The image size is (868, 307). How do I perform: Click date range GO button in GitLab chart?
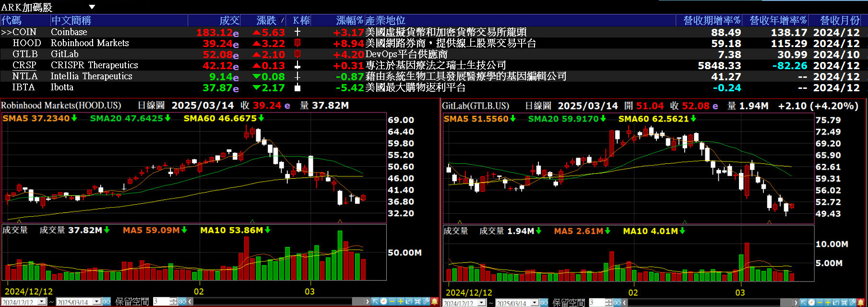pos(544,303)
